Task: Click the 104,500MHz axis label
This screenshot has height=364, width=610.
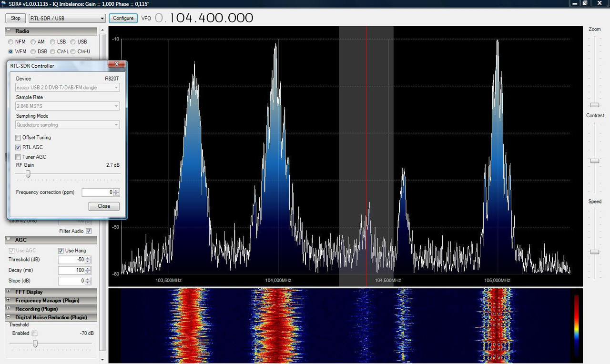Action: (x=387, y=280)
